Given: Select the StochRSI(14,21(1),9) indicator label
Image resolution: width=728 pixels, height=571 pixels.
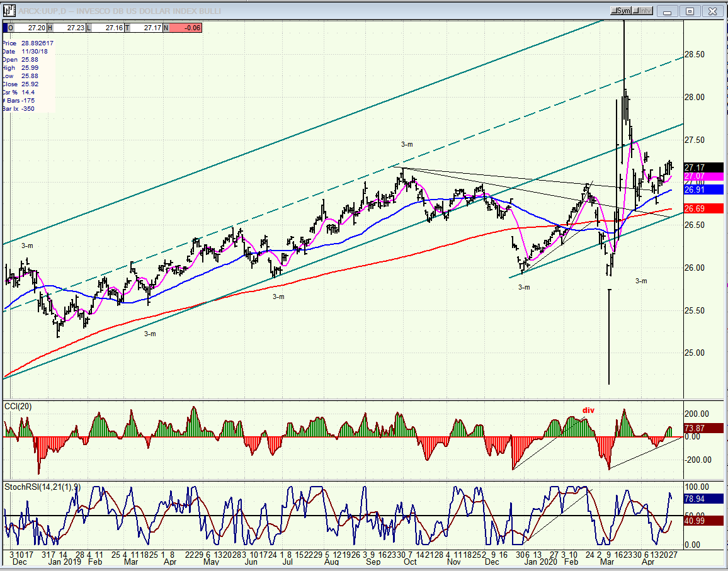Looking at the screenshot, I should pyautogui.click(x=42, y=487).
